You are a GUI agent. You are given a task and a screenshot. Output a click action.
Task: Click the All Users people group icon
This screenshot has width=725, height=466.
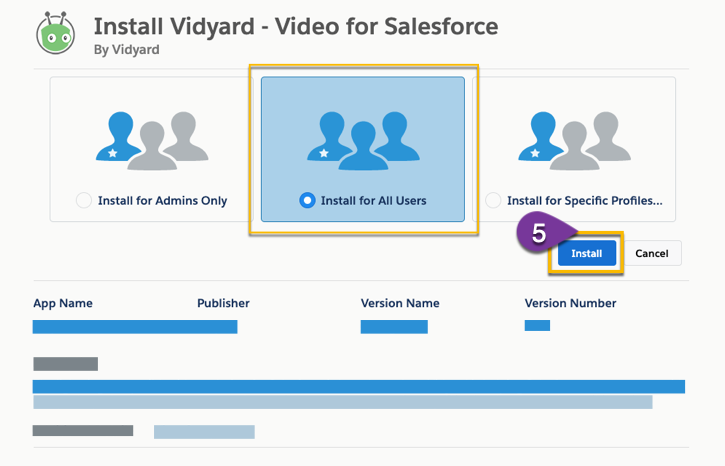click(363, 141)
